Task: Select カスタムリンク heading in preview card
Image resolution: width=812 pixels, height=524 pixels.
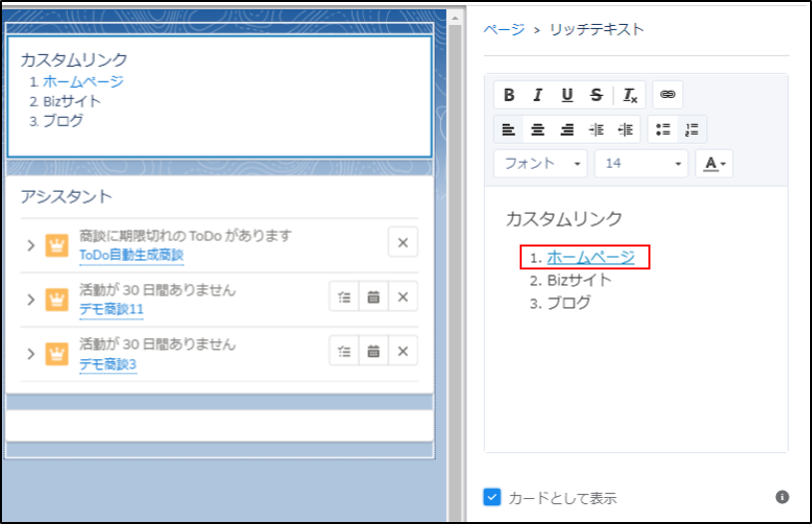Action: (x=74, y=60)
